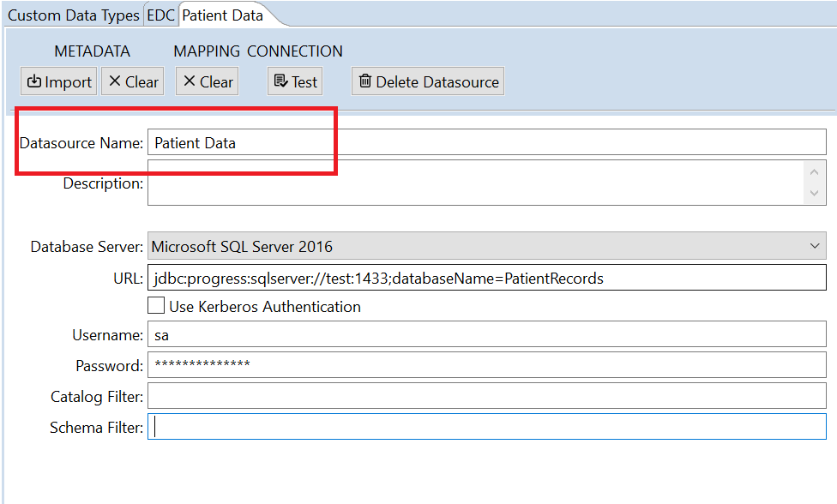Screen dimensions: 837x504
Task: Click the Datasource Name input field
Action: tap(487, 142)
